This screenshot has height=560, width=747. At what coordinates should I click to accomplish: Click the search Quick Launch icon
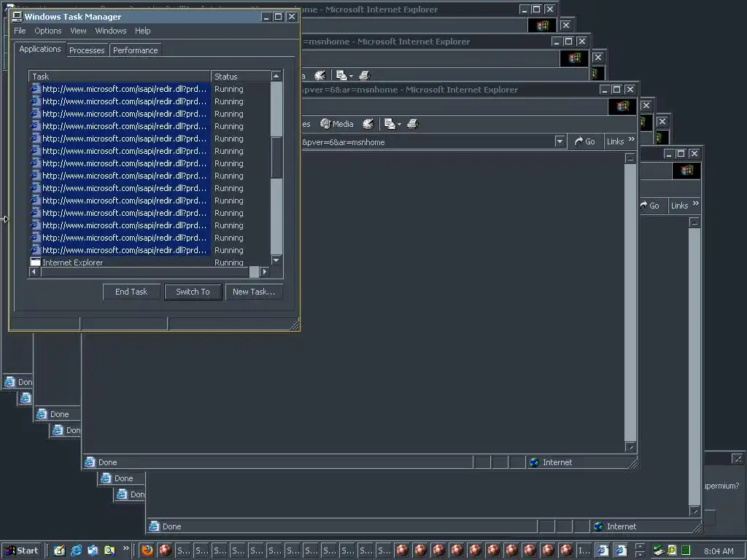pyautogui.click(x=109, y=551)
